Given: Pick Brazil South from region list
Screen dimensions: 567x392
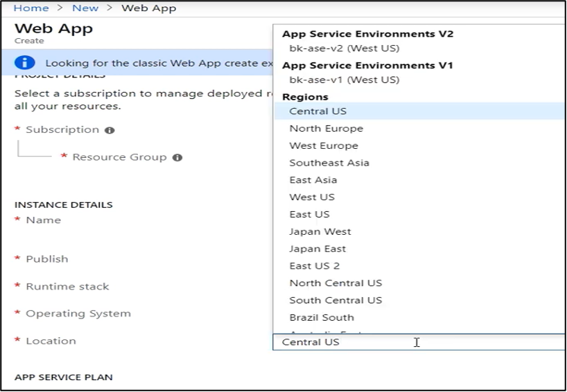Looking at the screenshot, I should click(322, 318).
